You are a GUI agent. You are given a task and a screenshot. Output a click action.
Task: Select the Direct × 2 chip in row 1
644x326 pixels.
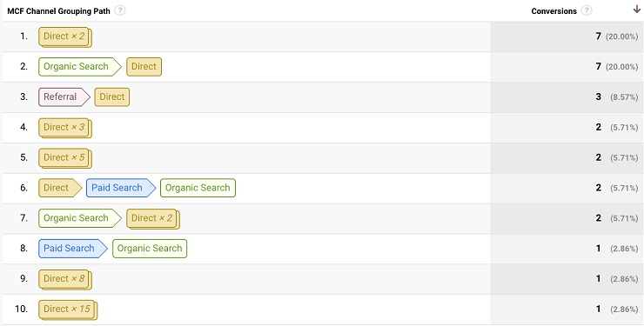65,37
